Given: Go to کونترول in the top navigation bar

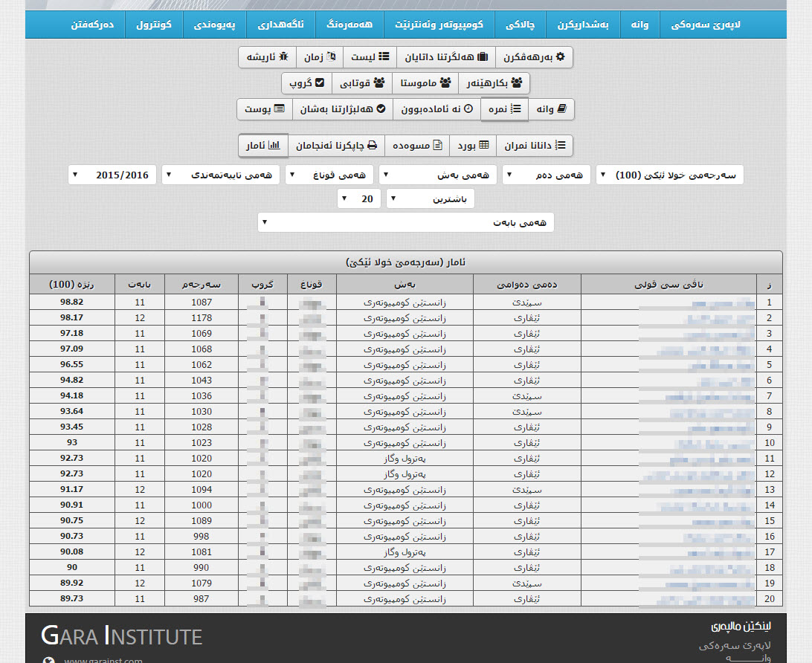Looking at the screenshot, I should tap(154, 25).
